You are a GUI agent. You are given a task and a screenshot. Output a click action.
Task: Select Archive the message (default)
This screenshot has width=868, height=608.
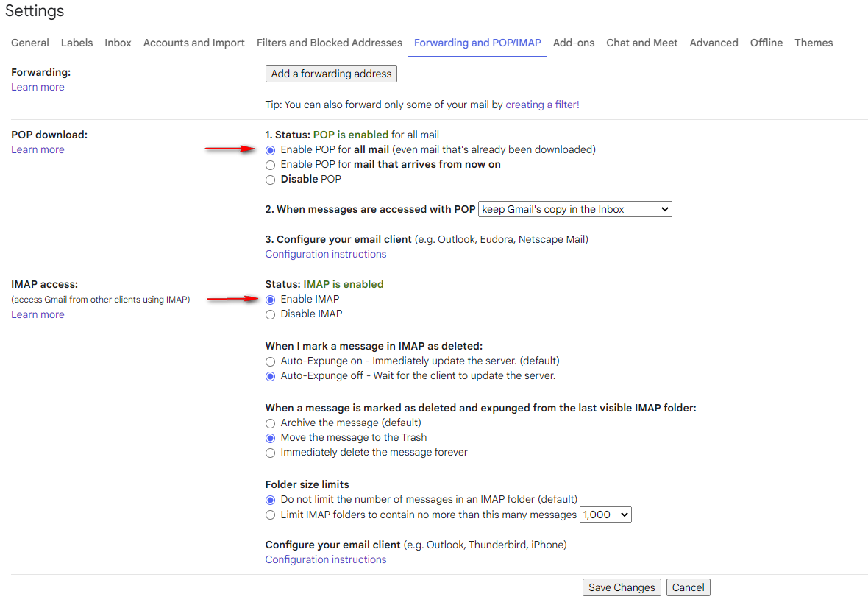(x=271, y=423)
